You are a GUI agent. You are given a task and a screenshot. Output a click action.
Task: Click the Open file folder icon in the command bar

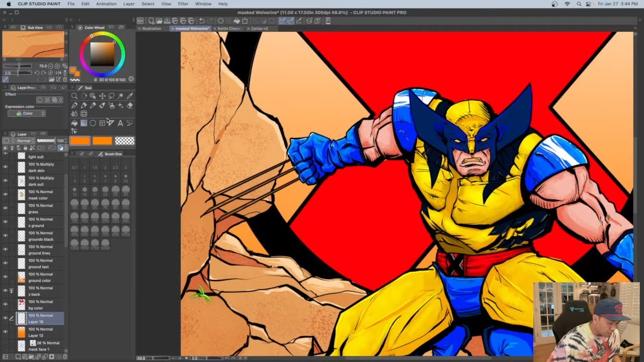coord(159,21)
